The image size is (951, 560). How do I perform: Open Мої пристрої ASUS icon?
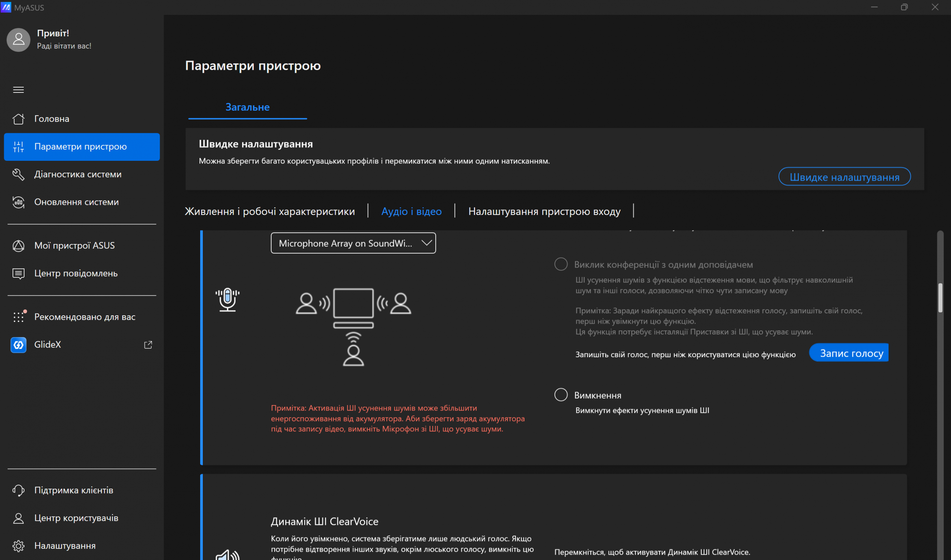click(18, 246)
